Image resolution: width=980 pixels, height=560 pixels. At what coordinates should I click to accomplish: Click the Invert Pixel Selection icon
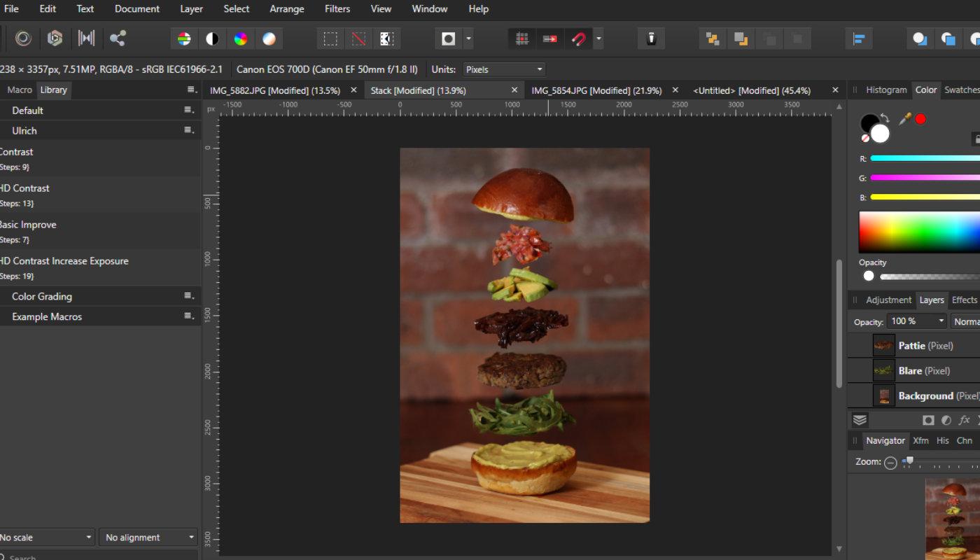tap(386, 38)
